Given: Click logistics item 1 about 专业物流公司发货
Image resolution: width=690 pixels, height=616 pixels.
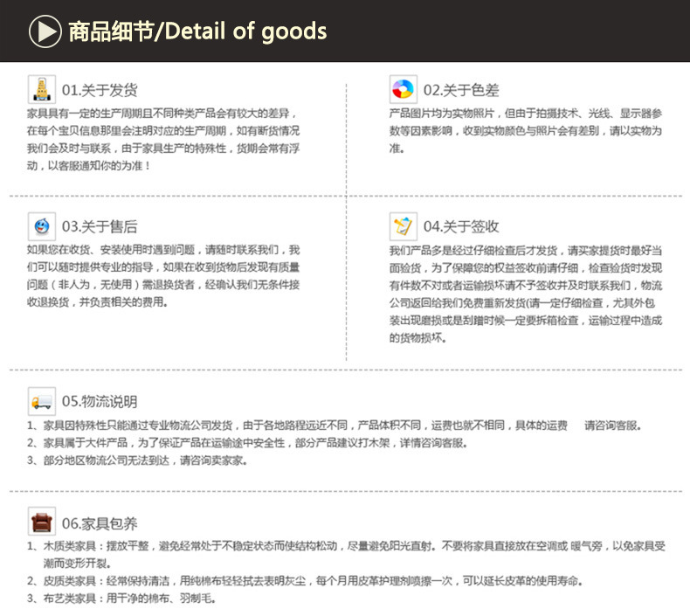Looking at the screenshot, I should 335,426.
